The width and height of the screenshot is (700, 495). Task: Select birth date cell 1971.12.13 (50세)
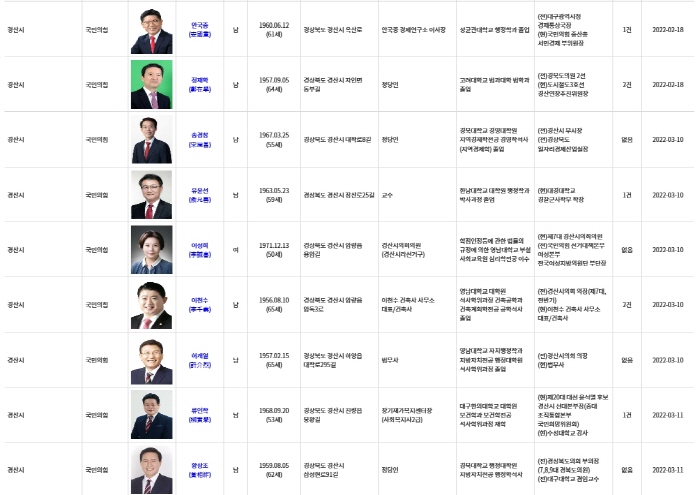tap(274, 250)
